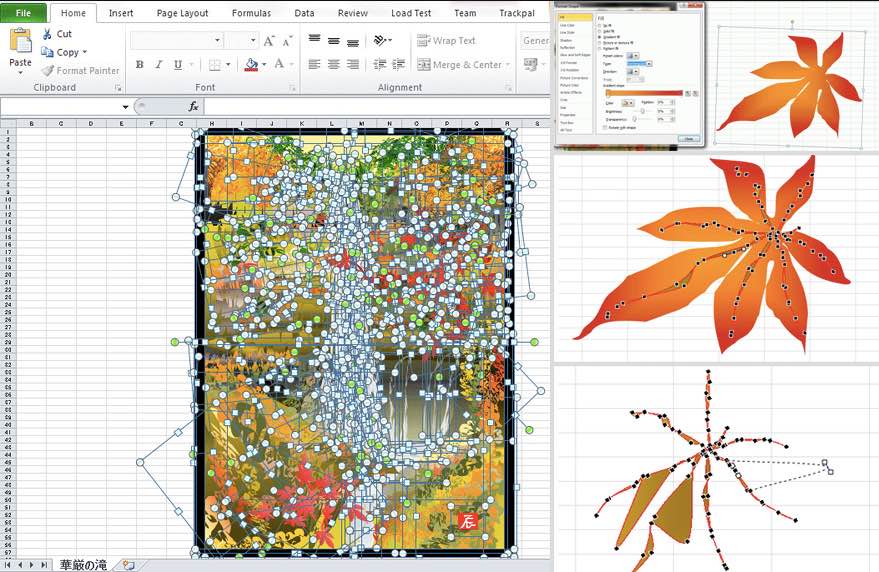Click the Insert Worksheet tab icon
The image size is (879, 572).
(x=128, y=565)
